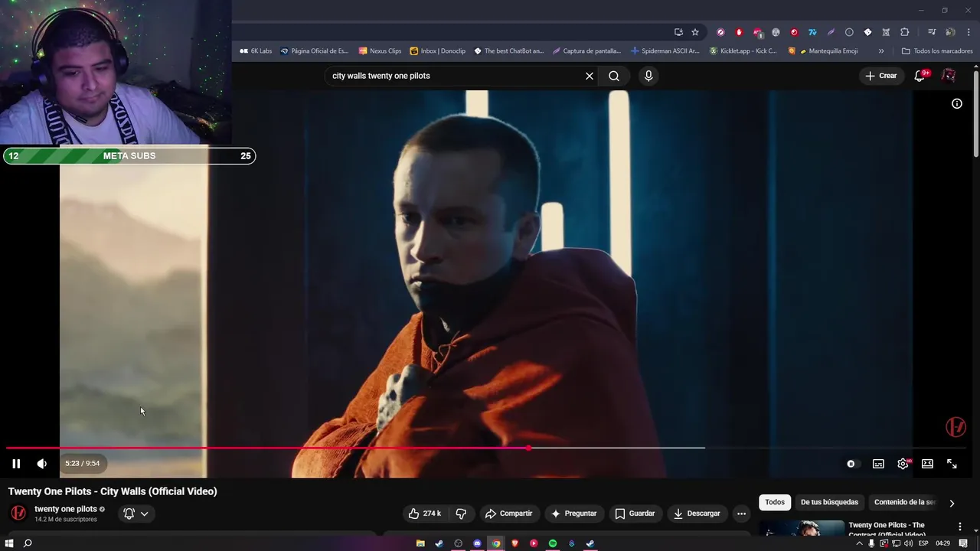Open Spotify from the taskbar

point(553,543)
